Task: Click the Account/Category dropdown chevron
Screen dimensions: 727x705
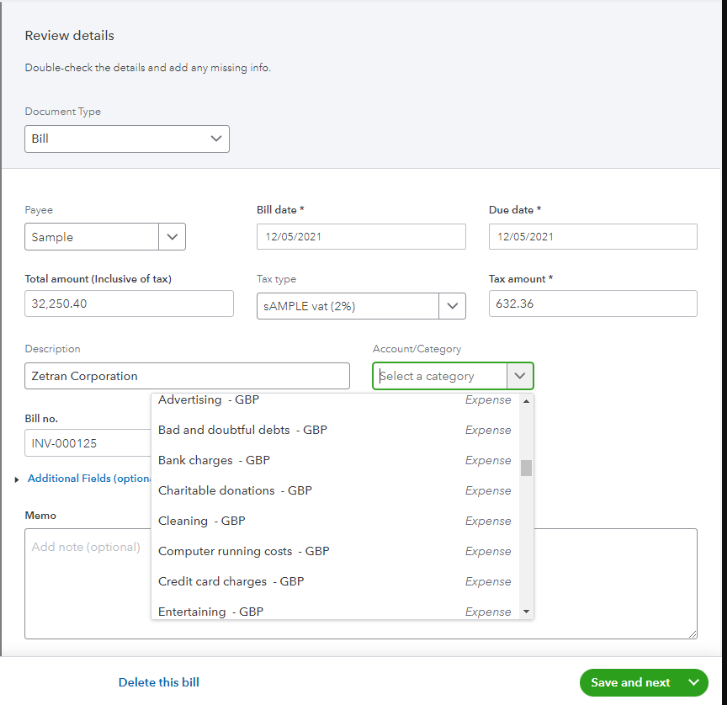Action: [520, 376]
